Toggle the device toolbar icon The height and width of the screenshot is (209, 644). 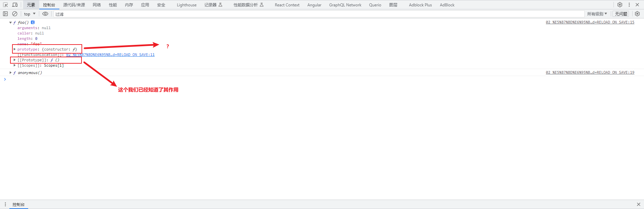(x=15, y=5)
